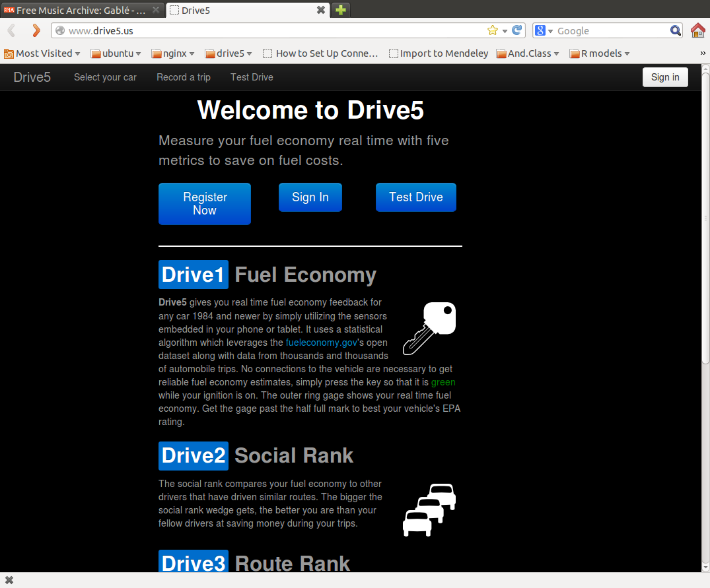Click the blue Test Drive button

point(416,197)
